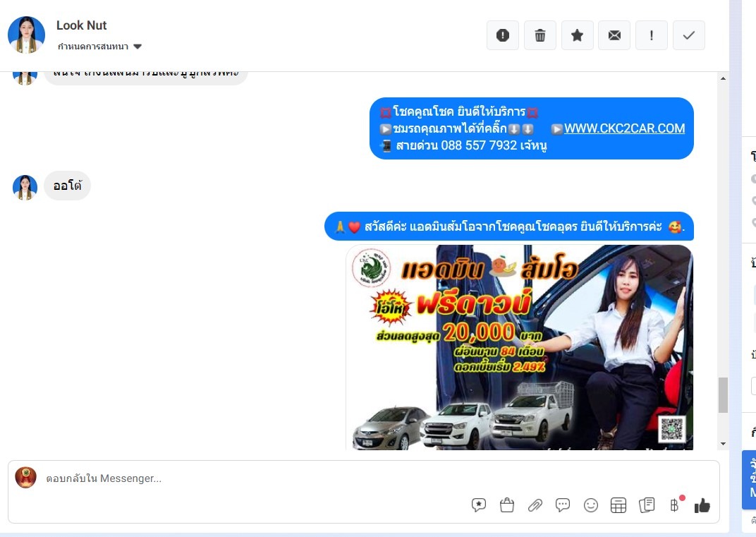
Task: Mark conversation as spam with exclamation circle icon
Action: pos(502,35)
